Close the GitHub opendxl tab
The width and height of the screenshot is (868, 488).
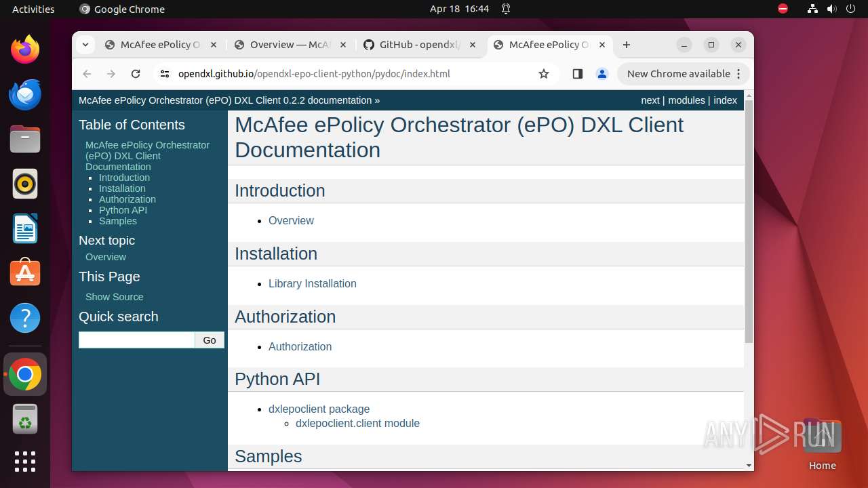(473, 45)
